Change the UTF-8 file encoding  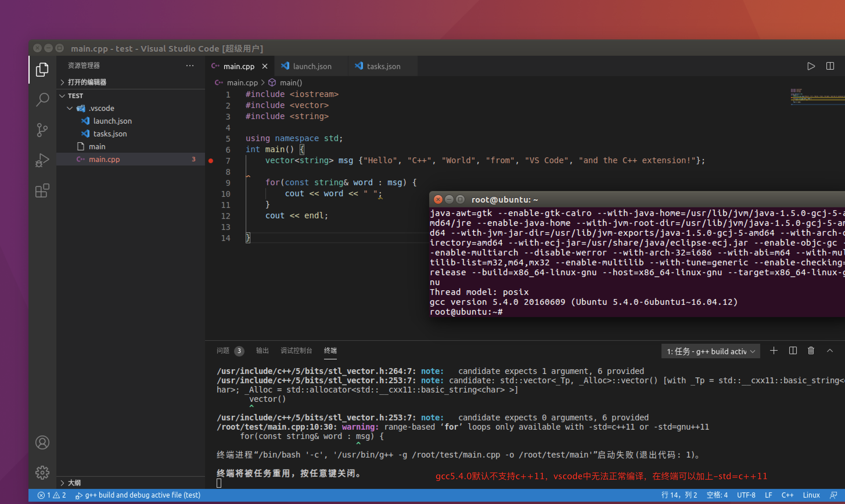[746, 495]
